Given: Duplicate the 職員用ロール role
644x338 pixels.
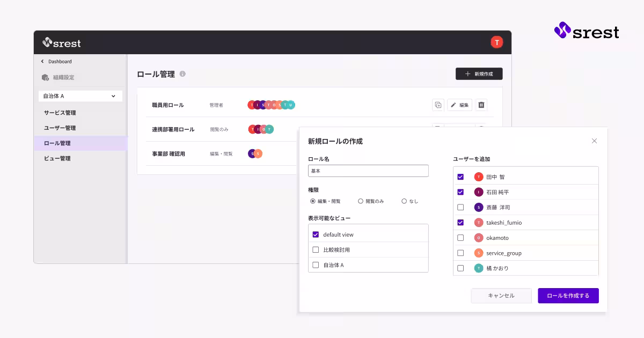Looking at the screenshot, I should [x=437, y=105].
